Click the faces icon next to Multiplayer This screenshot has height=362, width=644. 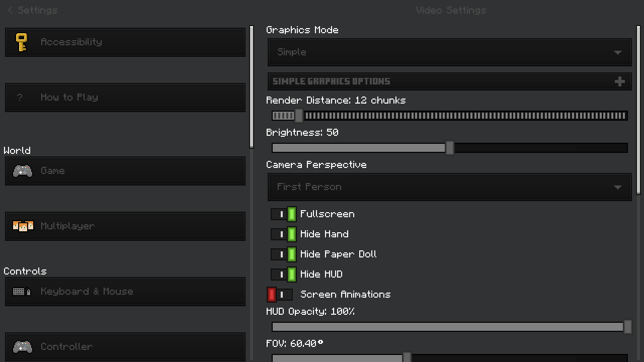[23, 226]
